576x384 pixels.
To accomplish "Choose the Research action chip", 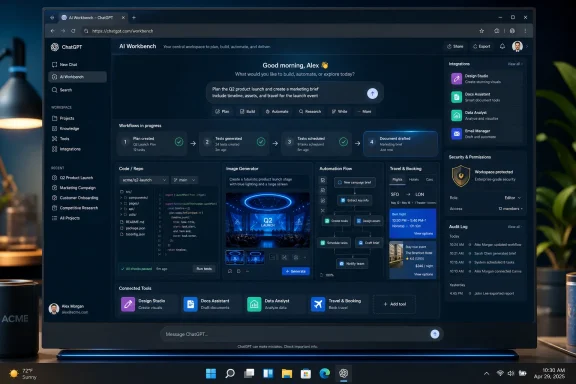I will (310, 111).
